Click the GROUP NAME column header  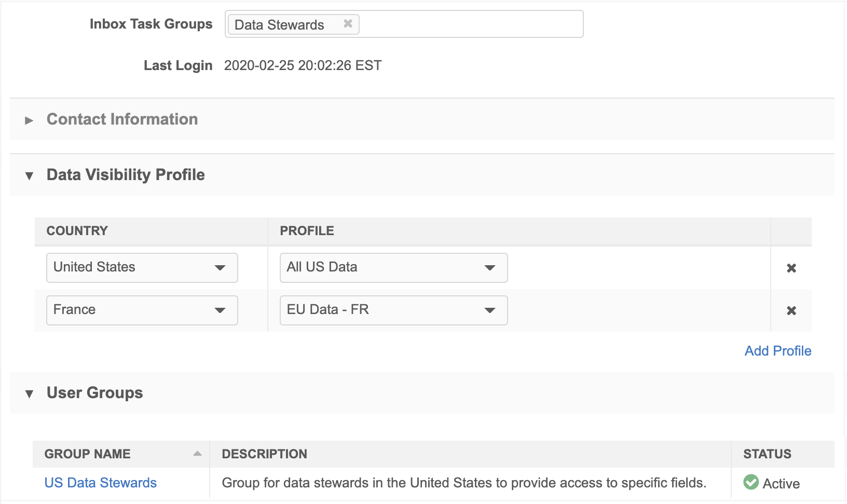pyautogui.click(x=88, y=454)
